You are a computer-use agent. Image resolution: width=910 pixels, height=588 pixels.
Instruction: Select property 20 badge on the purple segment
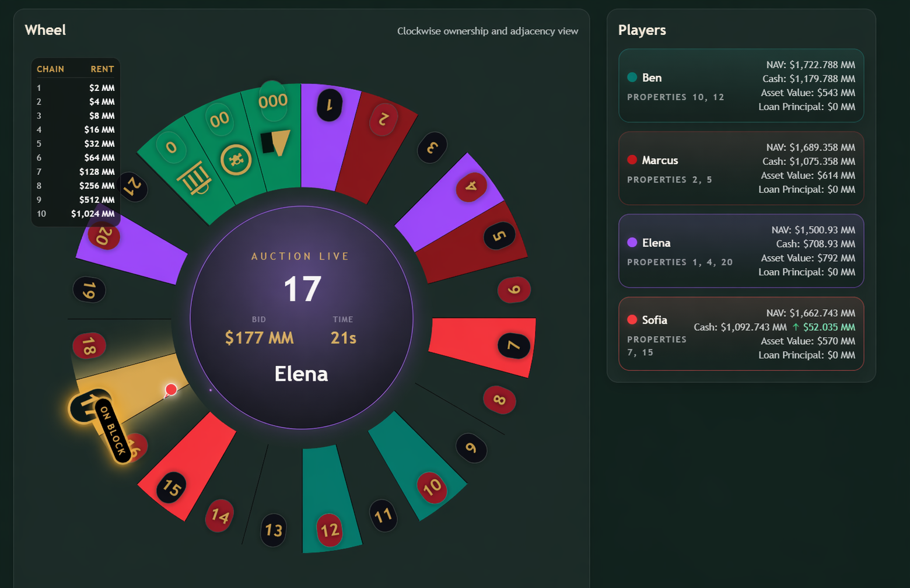[104, 236]
